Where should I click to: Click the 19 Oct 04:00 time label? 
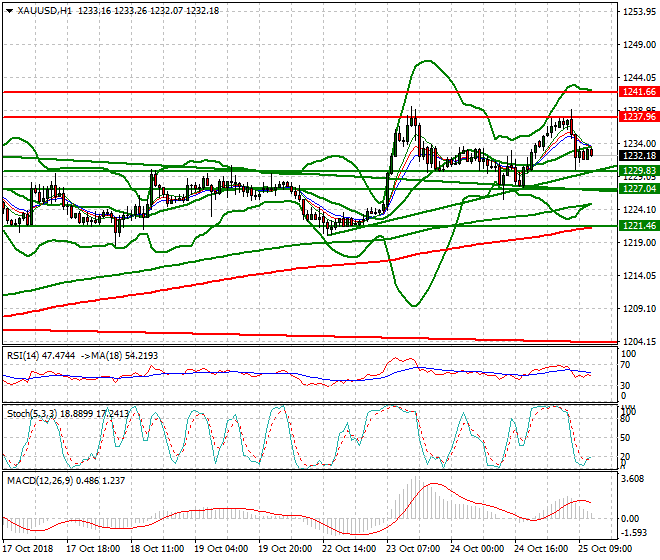coord(221,549)
